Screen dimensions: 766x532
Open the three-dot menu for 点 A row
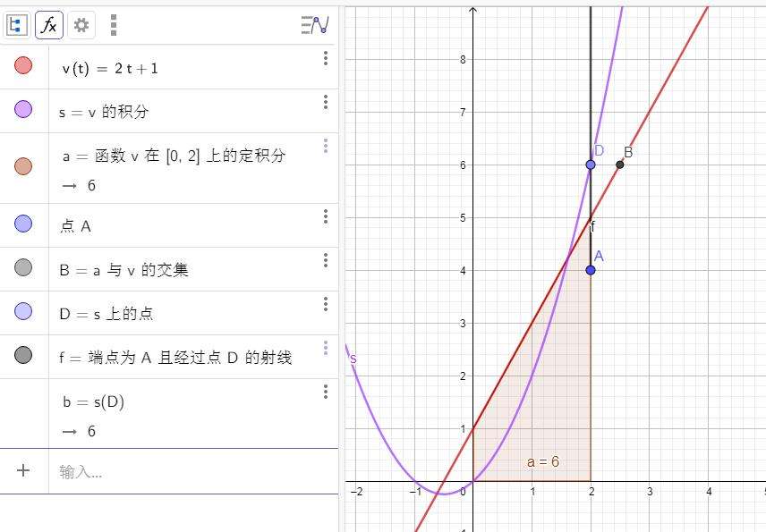(x=325, y=217)
